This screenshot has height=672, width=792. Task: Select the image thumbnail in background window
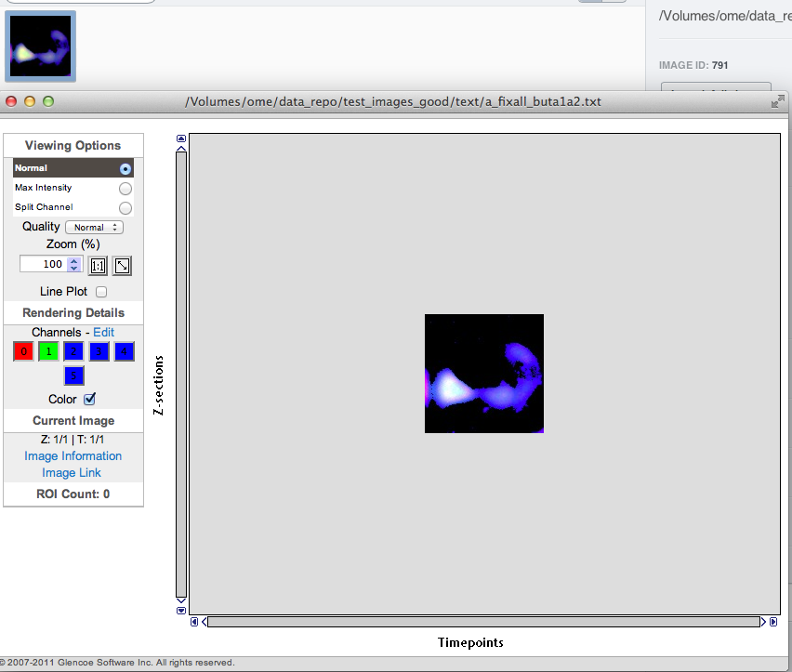tap(40, 46)
